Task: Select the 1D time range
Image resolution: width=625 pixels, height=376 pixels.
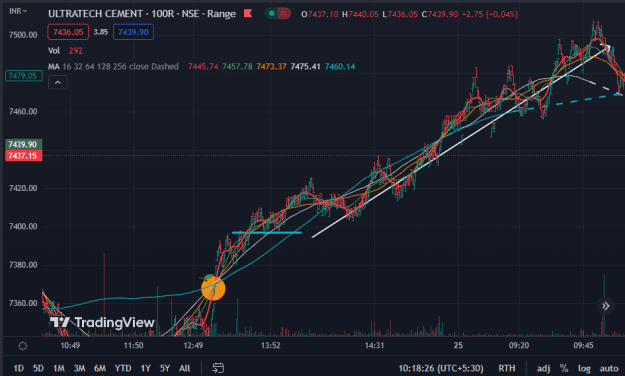Action: point(19,368)
